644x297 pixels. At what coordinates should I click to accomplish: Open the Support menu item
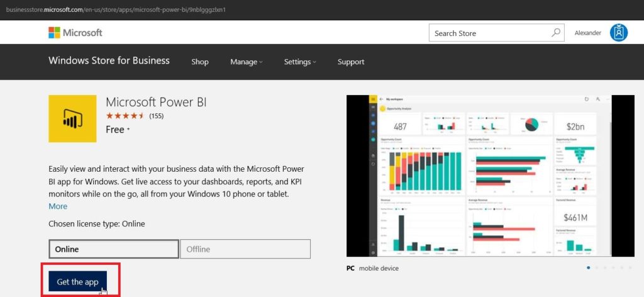click(351, 62)
